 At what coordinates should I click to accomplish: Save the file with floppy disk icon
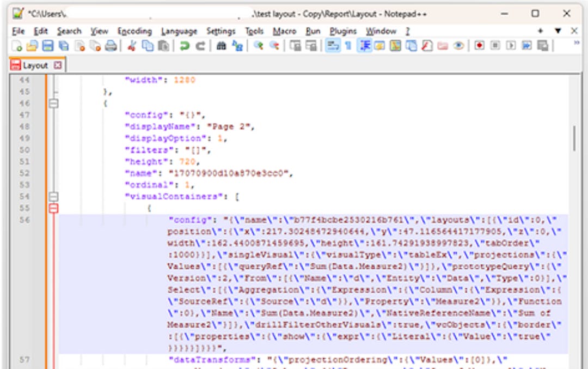point(47,46)
